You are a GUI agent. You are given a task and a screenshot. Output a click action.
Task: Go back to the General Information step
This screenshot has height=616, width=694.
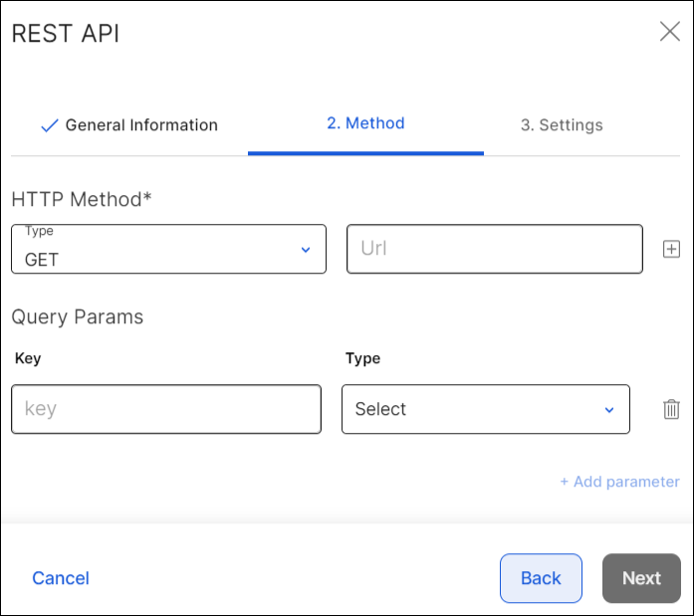pos(140,125)
